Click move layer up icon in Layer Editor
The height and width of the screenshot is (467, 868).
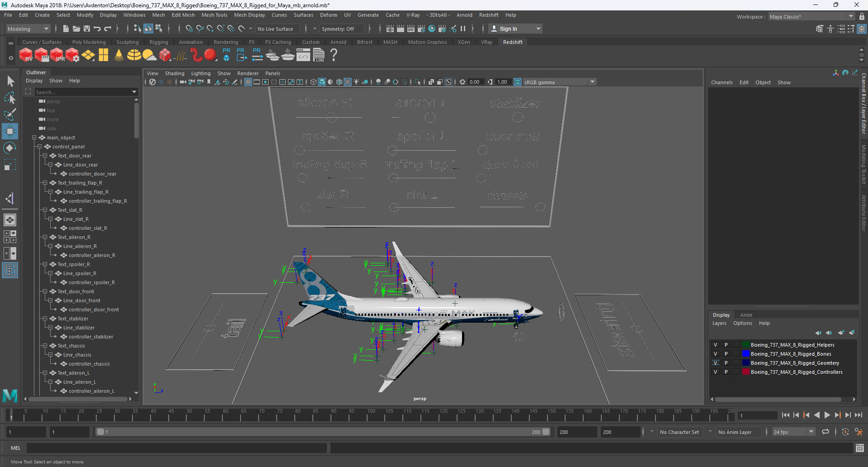tap(819, 333)
